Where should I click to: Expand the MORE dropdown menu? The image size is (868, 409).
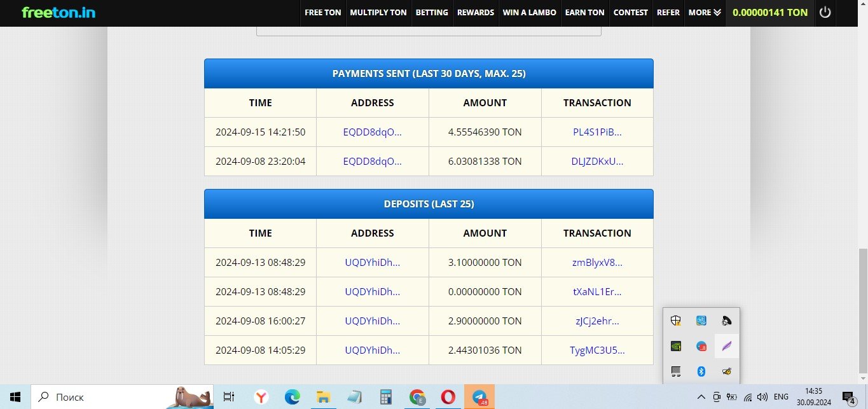pyautogui.click(x=705, y=12)
